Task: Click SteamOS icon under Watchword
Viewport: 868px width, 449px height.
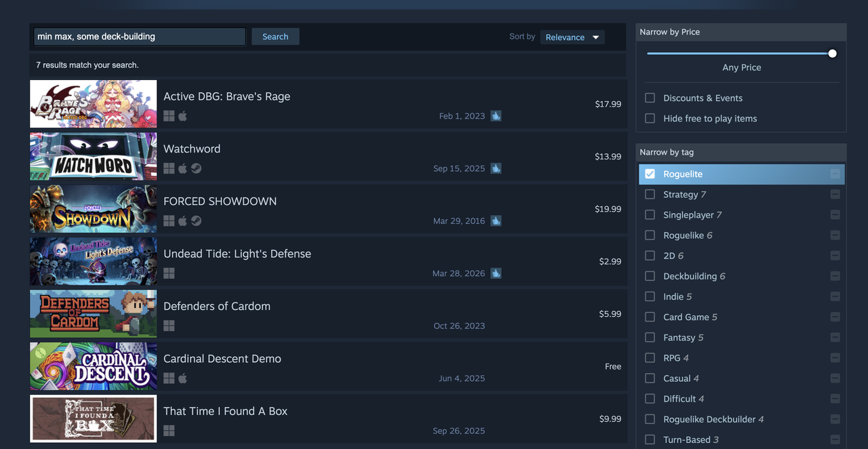Action: coord(196,168)
